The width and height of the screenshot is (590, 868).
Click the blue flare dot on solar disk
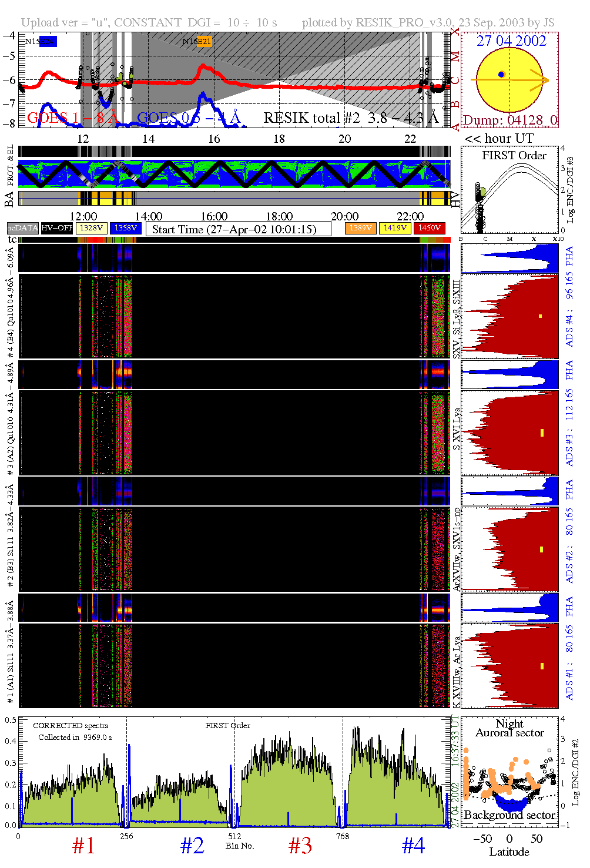coord(501,75)
